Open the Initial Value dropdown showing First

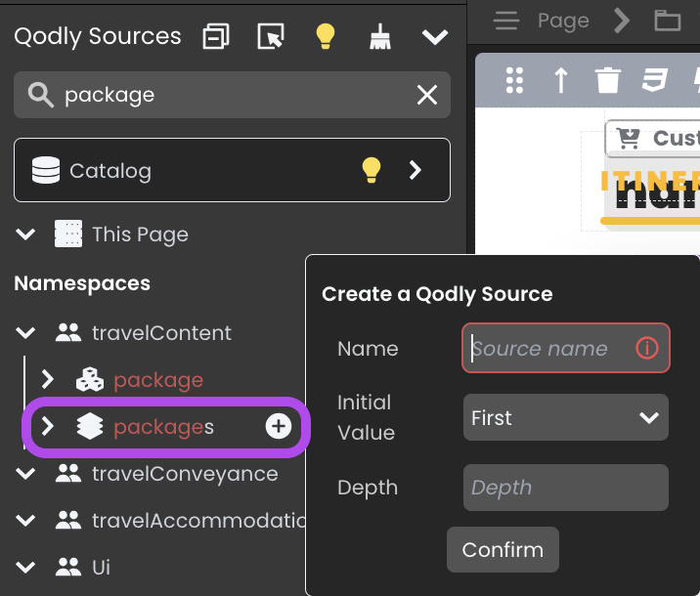pyautogui.click(x=566, y=417)
